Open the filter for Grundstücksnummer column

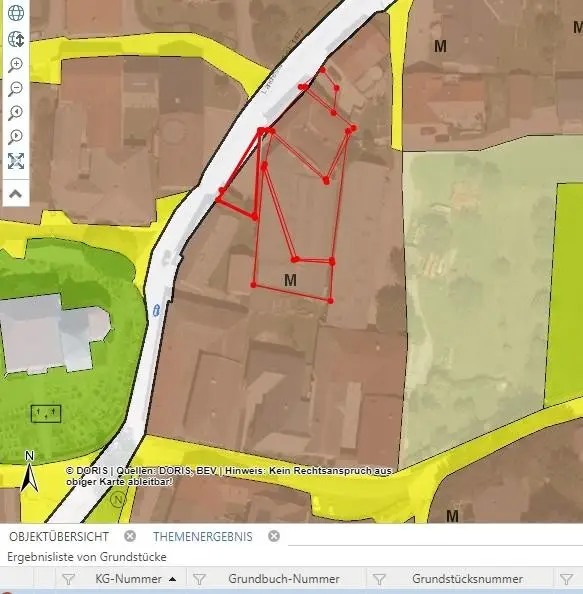(x=379, y=579)
